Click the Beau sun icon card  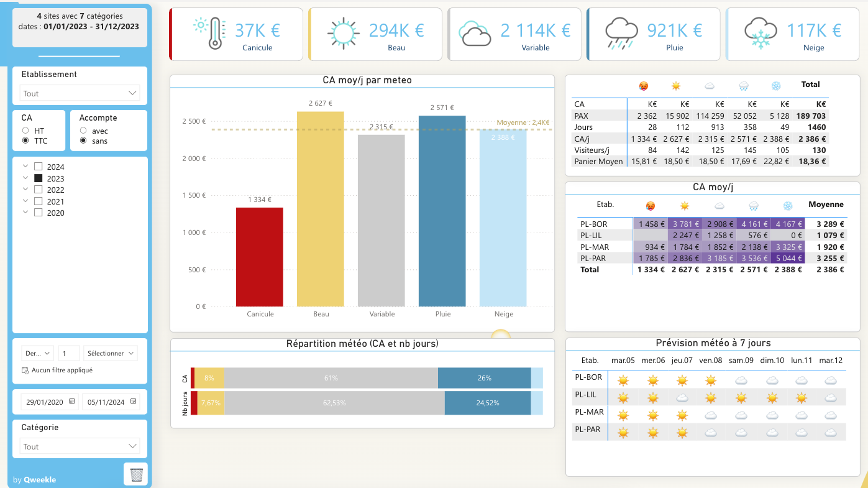click(x=342, y=34)
